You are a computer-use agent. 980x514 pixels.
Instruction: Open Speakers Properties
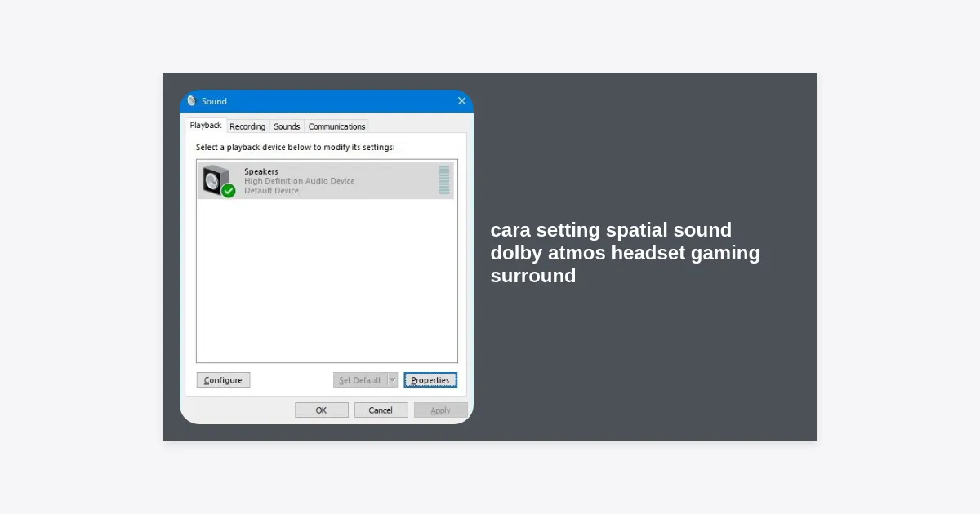(x=430, y=380)
